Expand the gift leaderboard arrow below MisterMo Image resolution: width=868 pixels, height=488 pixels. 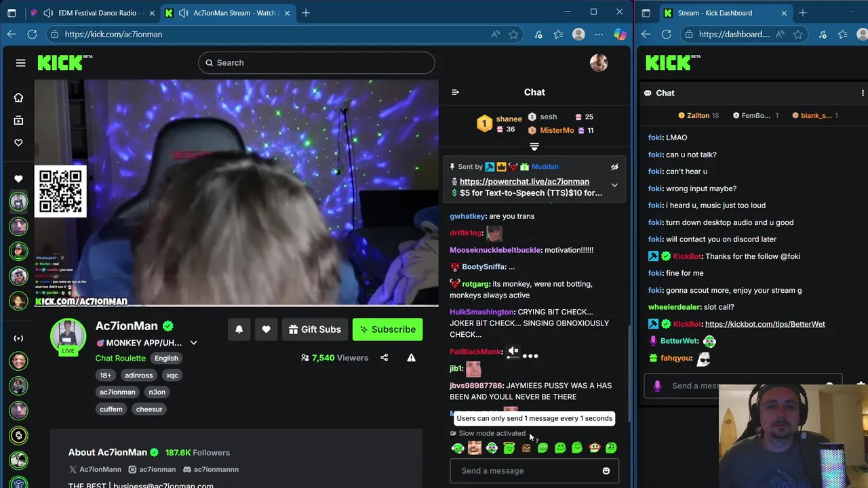534,146
